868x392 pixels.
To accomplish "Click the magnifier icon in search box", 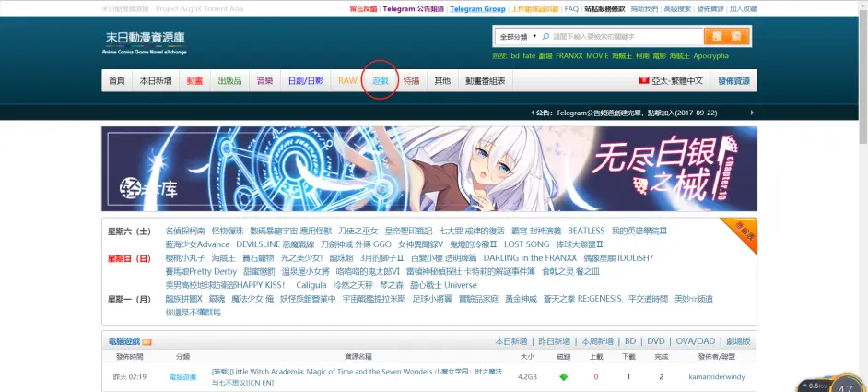I will [545, 37].
